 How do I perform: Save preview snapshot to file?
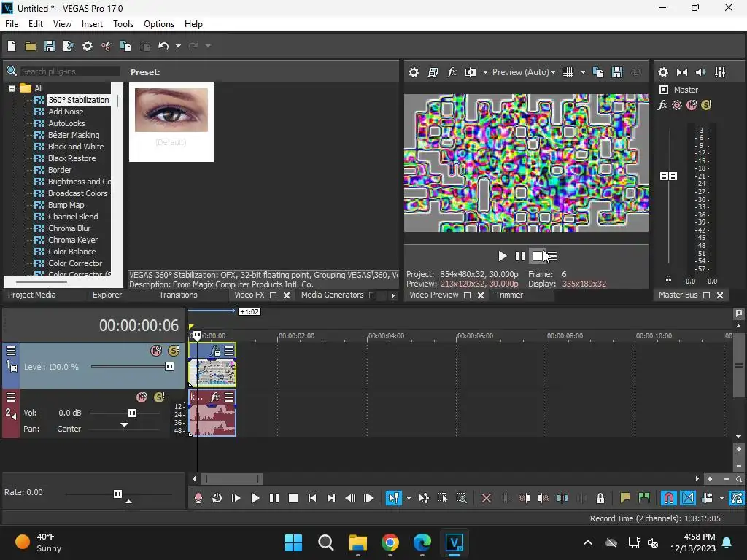tap(617, 72)
